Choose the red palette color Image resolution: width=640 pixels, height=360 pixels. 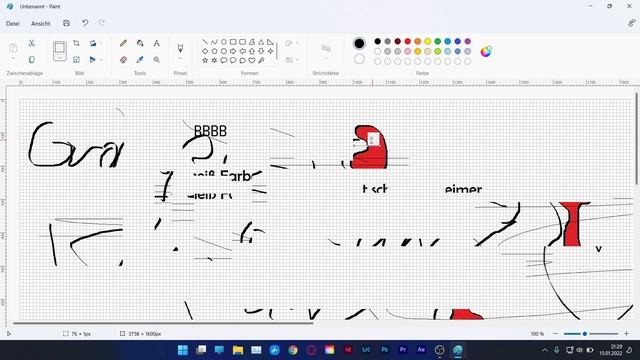tap(407, 41)
